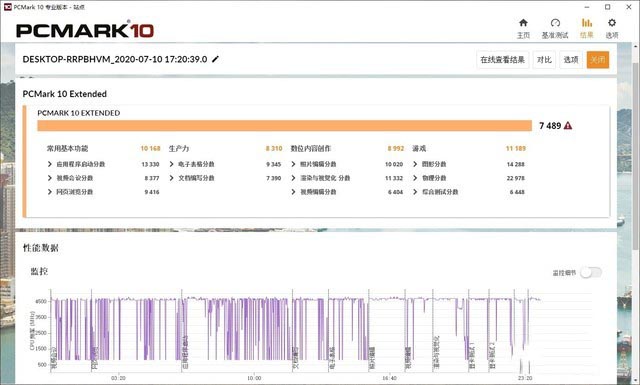Click the 4500 MHz axis label

[x=41, y=301]
